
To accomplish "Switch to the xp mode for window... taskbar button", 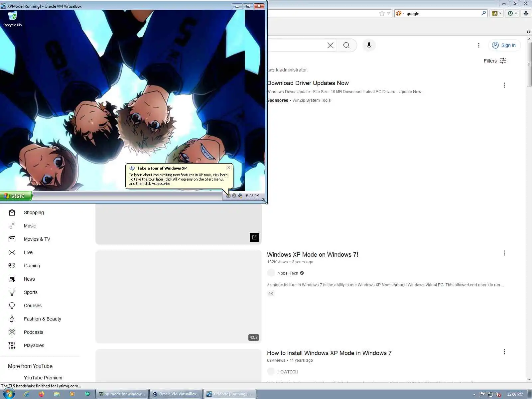I will point(122,394).
